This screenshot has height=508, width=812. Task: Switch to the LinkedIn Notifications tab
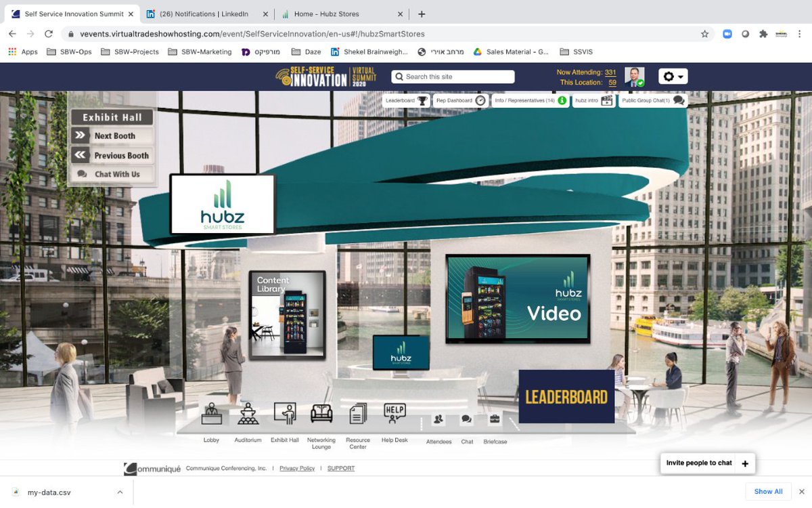coord(206,14)
